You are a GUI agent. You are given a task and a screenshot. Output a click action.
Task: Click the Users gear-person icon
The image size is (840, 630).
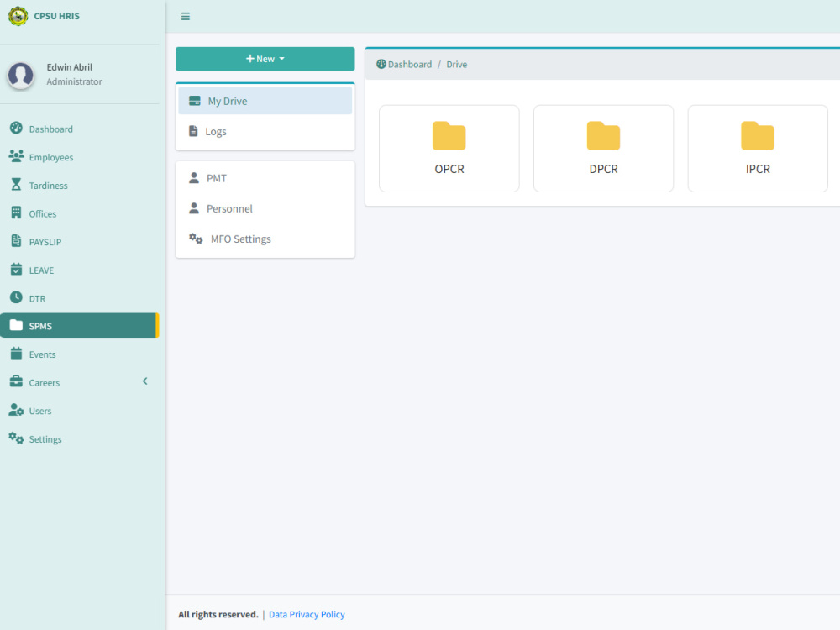tap(16, 410)
